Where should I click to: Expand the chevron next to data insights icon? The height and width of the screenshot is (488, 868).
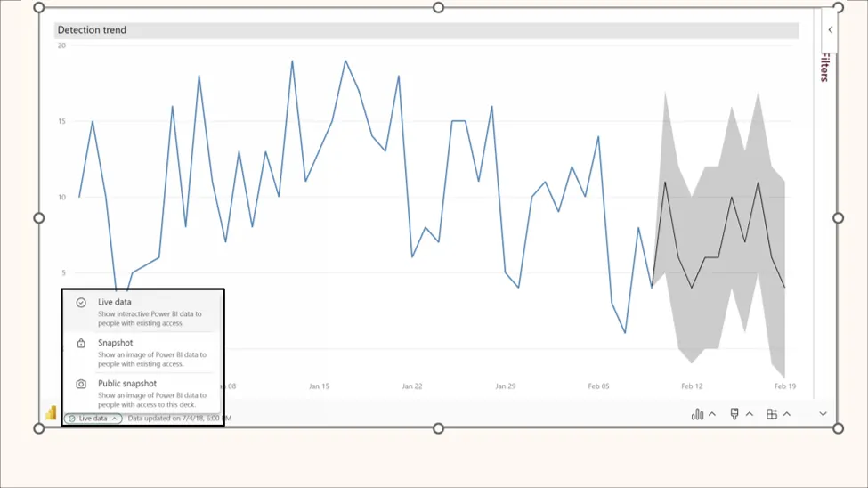(712, 414)
